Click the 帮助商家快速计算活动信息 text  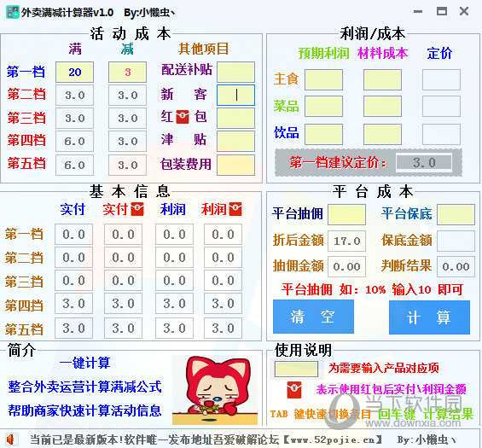coord(84,410)
